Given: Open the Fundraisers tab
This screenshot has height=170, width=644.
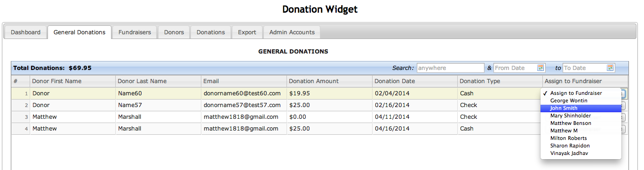Looking at the screenshot, I should click(x=135, y=32).
